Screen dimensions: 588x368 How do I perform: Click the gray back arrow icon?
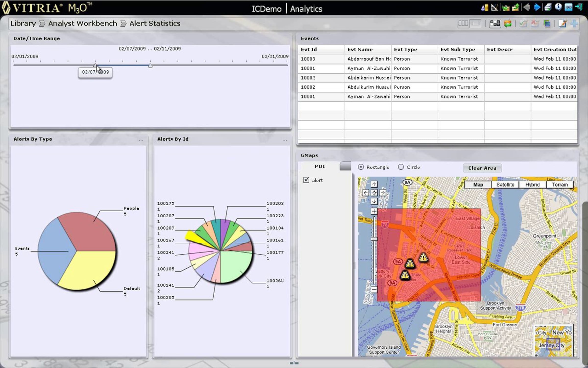[x=526, y=7]
